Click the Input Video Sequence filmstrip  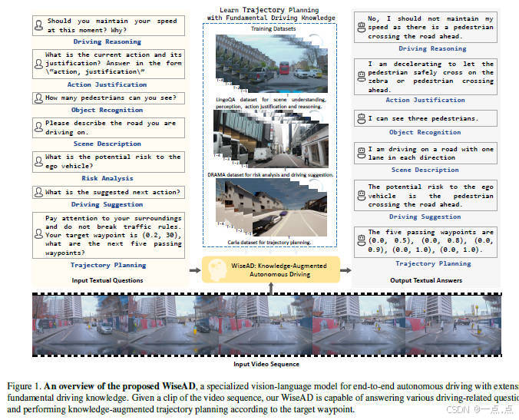(x=266, y=325)
